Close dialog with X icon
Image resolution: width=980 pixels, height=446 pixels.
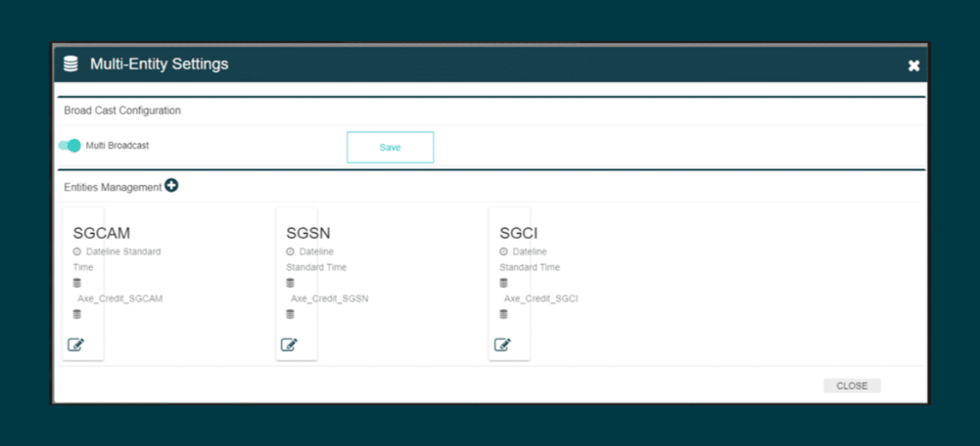[914, 66]
